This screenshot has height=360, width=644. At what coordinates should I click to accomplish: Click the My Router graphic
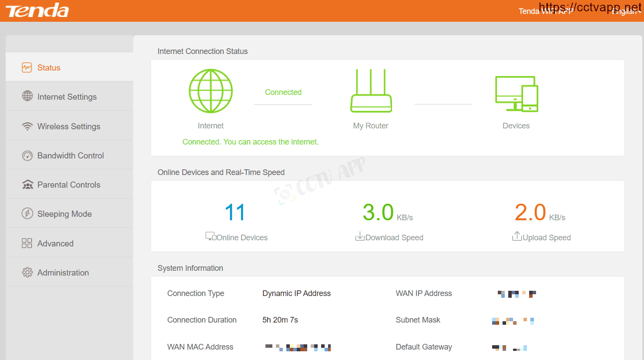click(x=371, y=91)
